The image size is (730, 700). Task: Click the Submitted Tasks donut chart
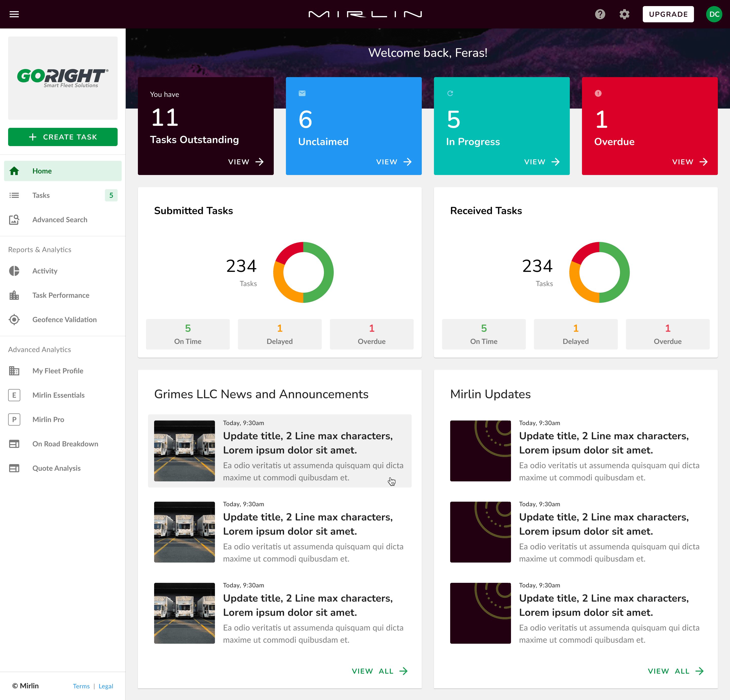tap(303, 272)
